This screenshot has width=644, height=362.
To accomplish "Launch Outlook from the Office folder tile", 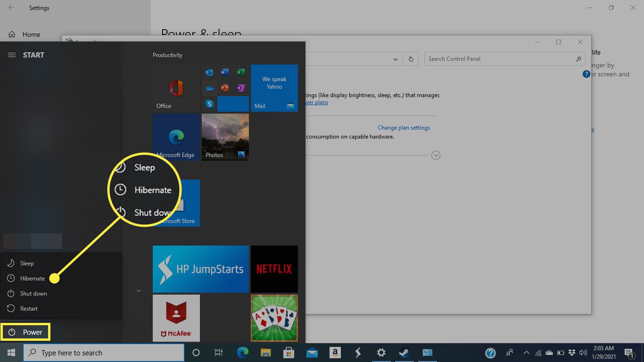I will [x=209, y=73].
